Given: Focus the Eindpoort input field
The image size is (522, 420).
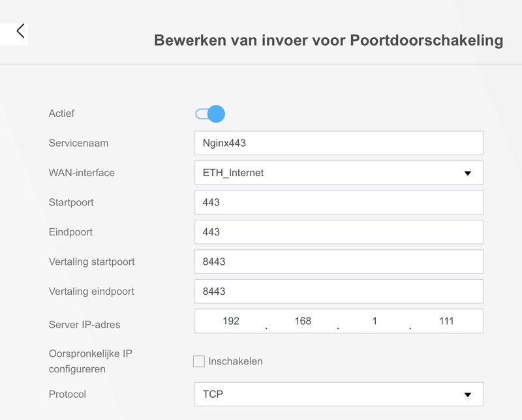Looking at the screenshot, I should tap(339, 232).
